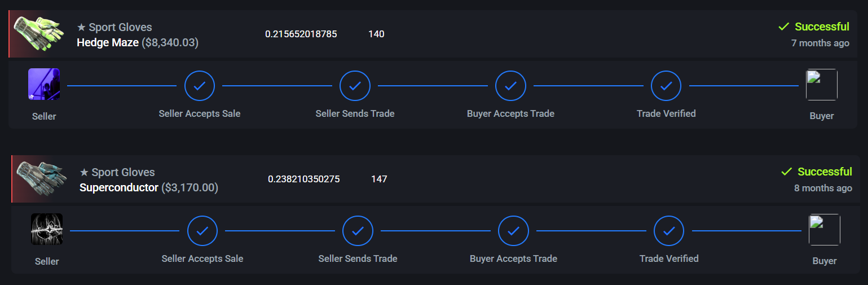Click the Superconductor buyer's avatar placeholder
The image size is (868, 285).
pyautogui.click(x=825, y=230)
